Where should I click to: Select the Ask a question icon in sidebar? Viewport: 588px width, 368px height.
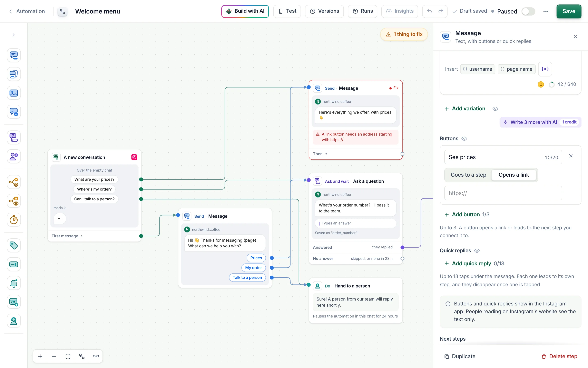pyautogui.click(x=14, y=138)
